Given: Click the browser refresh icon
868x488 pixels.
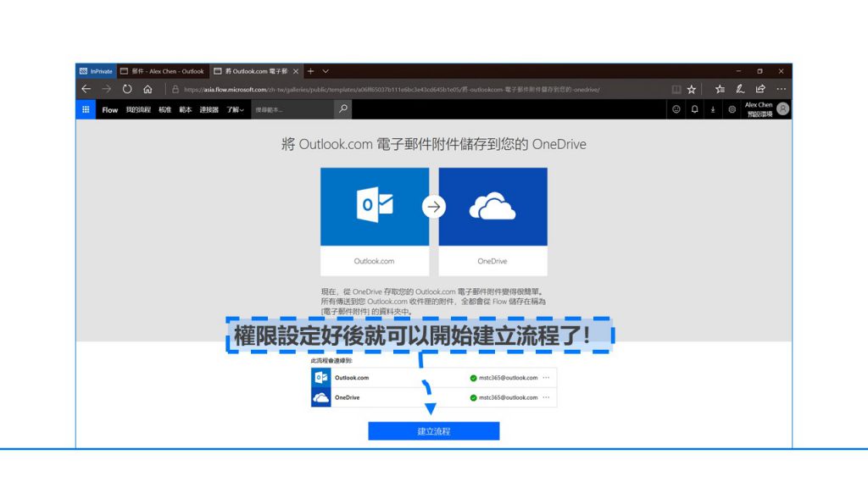Looking at the screenshot, I should click(127, 89).
